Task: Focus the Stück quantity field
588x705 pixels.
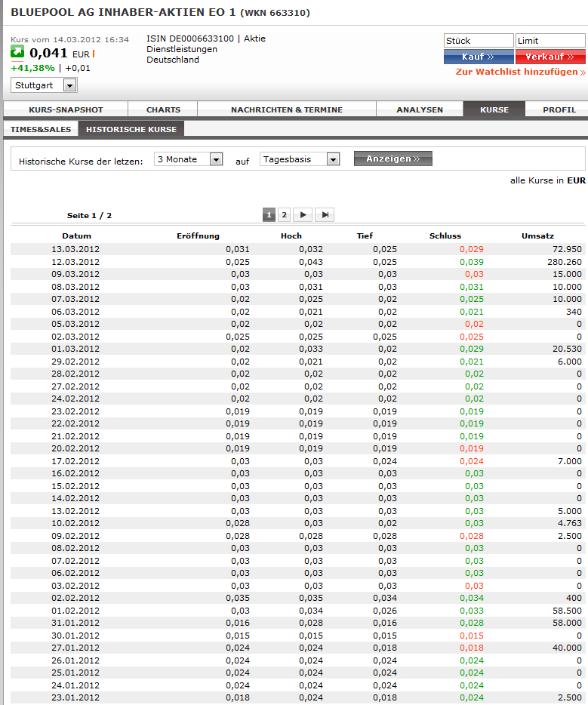Action: click(x=479, y=41)
